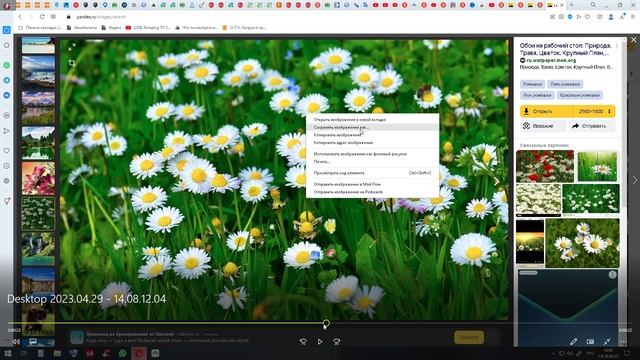
Task: Choose 'Использовать изображение как фоновый рисунок'
Action: (372, 154)
